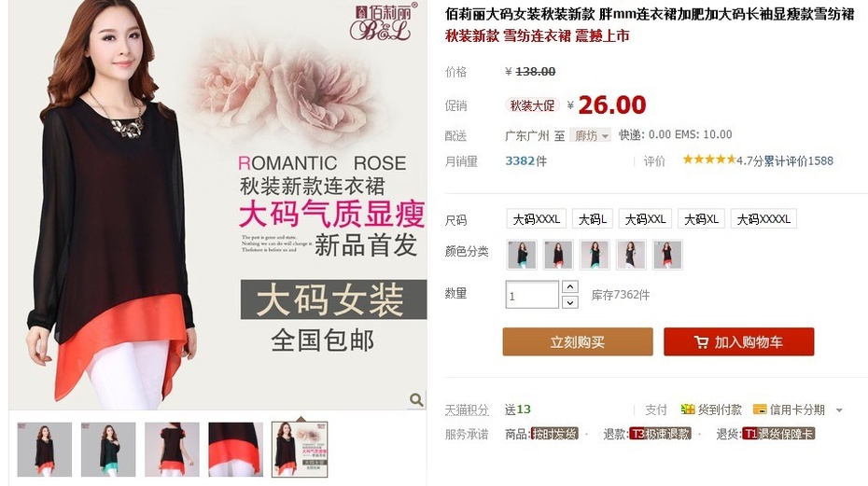Viewport: 868px width, 486px height.
Task: Decrease quantity with the down arrow
Action: 570,301
